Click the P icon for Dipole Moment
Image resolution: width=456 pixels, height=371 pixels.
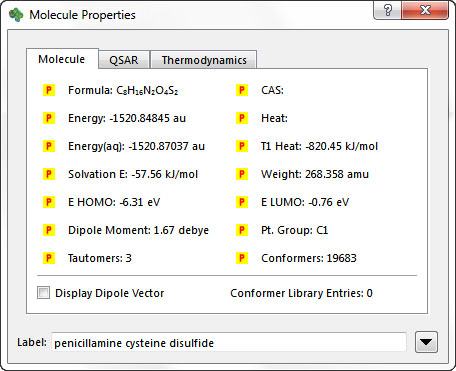[x=49, y=230]
